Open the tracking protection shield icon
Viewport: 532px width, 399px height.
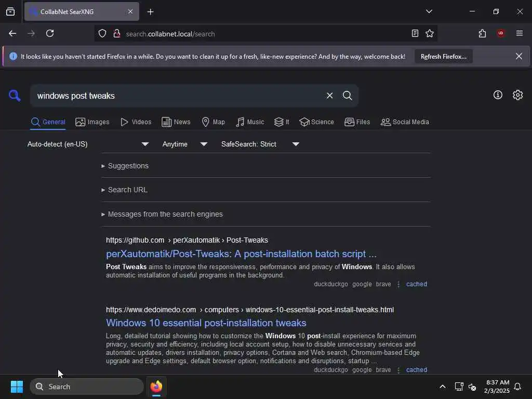click(x=102, y=34)
